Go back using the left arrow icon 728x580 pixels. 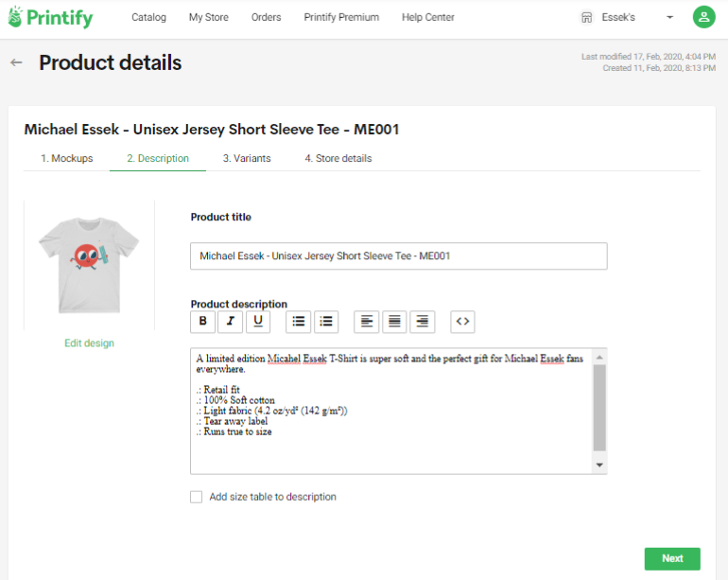pos(16,62)
